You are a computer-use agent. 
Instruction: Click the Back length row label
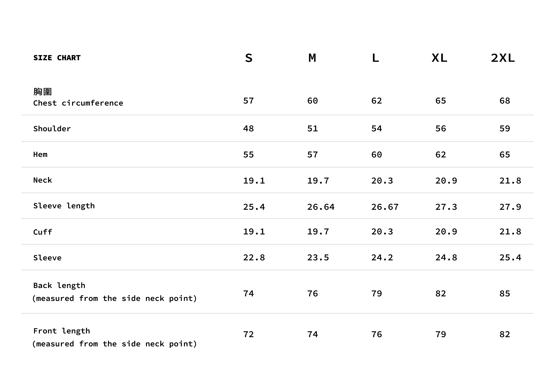59,285
